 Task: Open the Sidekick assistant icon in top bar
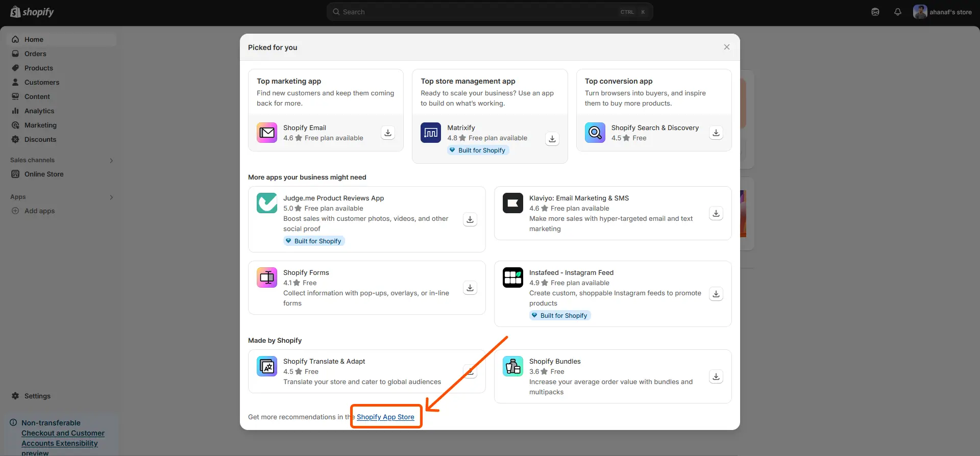point(875,12)
